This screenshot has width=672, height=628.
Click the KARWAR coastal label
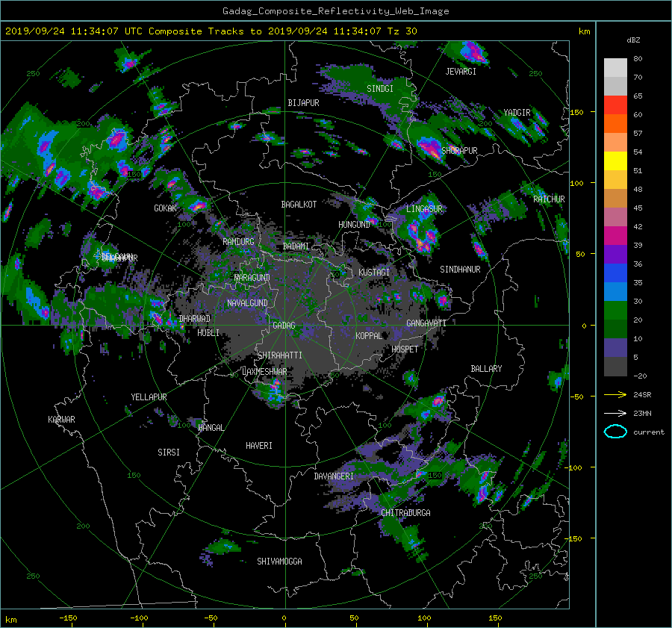[x=61, y=420]
